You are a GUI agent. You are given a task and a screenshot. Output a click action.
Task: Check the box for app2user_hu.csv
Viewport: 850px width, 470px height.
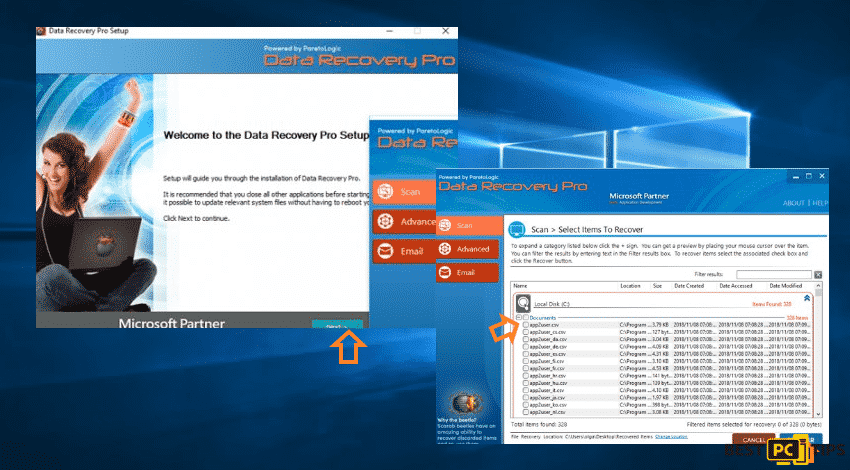pos(526,383)
